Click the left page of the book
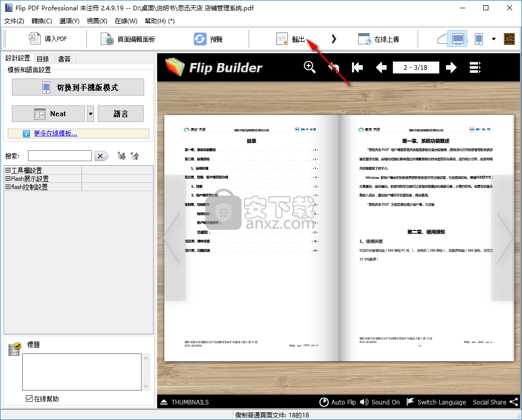The width and height of the screenshot is (522, 420). tap(252, 238)
